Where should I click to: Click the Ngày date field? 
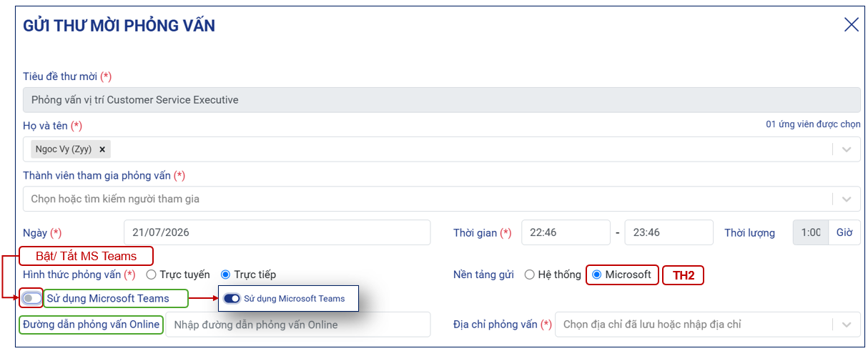277,232
